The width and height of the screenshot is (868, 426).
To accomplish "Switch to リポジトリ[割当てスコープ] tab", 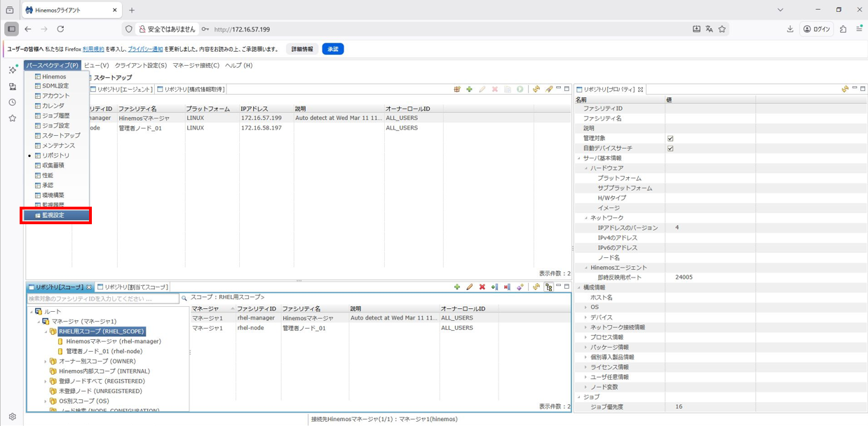I will pos(135,287).
